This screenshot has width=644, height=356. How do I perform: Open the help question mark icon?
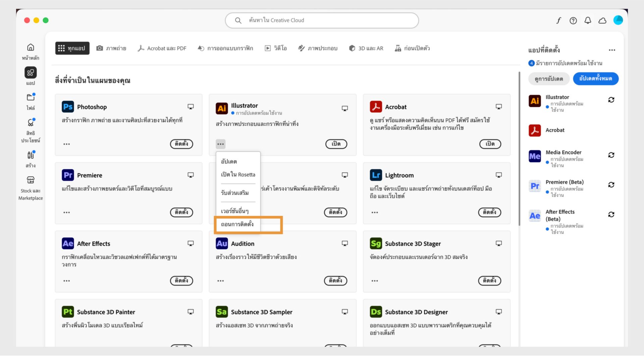pyautogui.click(x=573, y=20)
